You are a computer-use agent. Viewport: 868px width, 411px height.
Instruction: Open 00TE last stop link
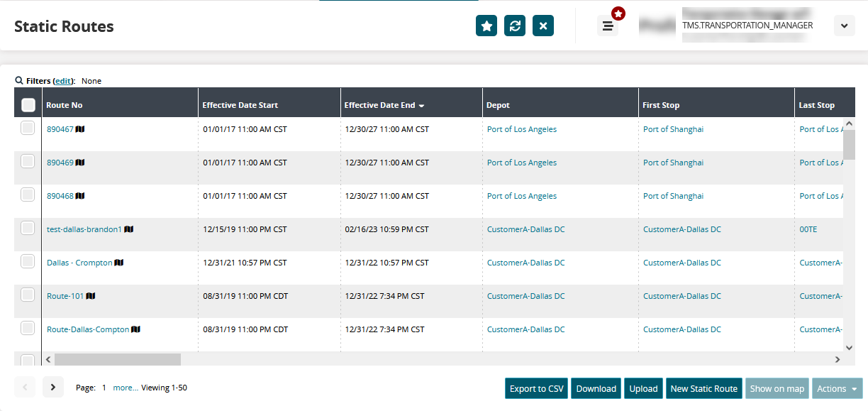[x=808, y=229]
